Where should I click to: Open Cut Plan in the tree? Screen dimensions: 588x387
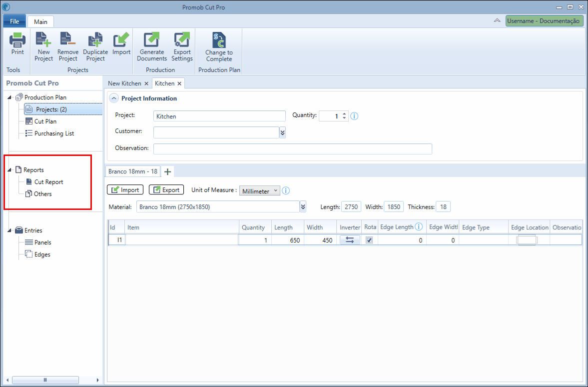(45, 121)
